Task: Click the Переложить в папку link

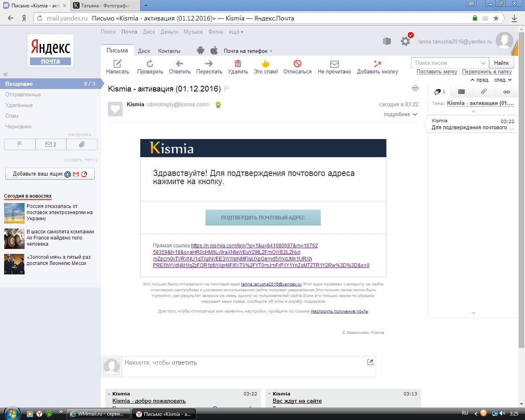Action: [487, 72]
